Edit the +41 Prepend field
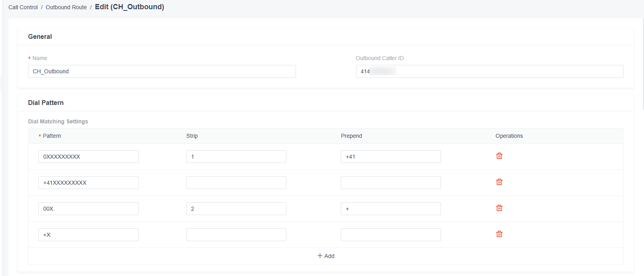Screen dimensions: 644x276 point(391,157)
